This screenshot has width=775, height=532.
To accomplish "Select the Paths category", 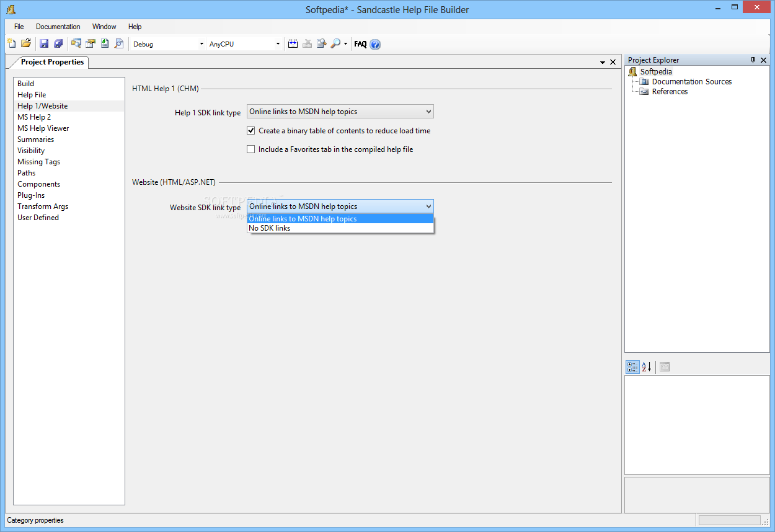I will point(69,173).
